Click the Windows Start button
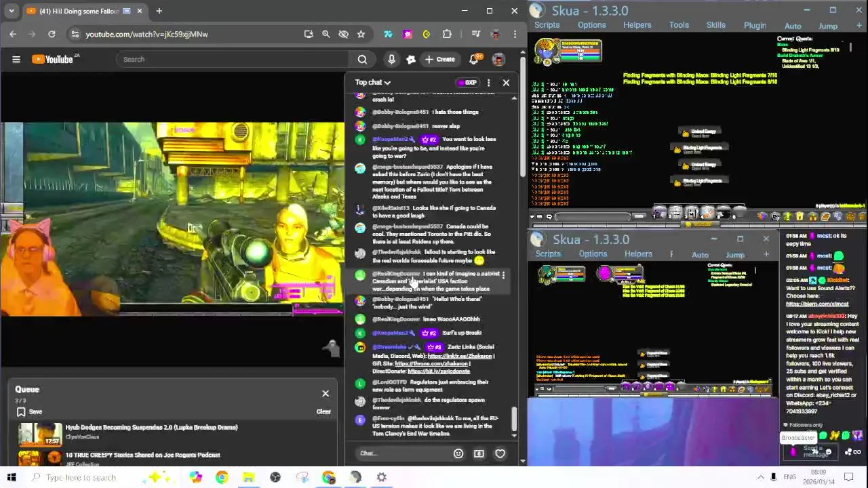868x488 pixels. pos(12,477)
